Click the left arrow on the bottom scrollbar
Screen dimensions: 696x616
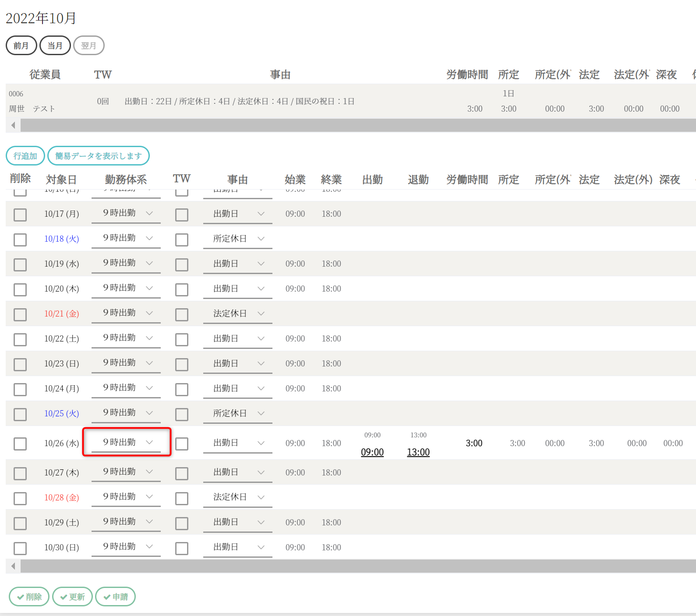click(x=13, y=566)
